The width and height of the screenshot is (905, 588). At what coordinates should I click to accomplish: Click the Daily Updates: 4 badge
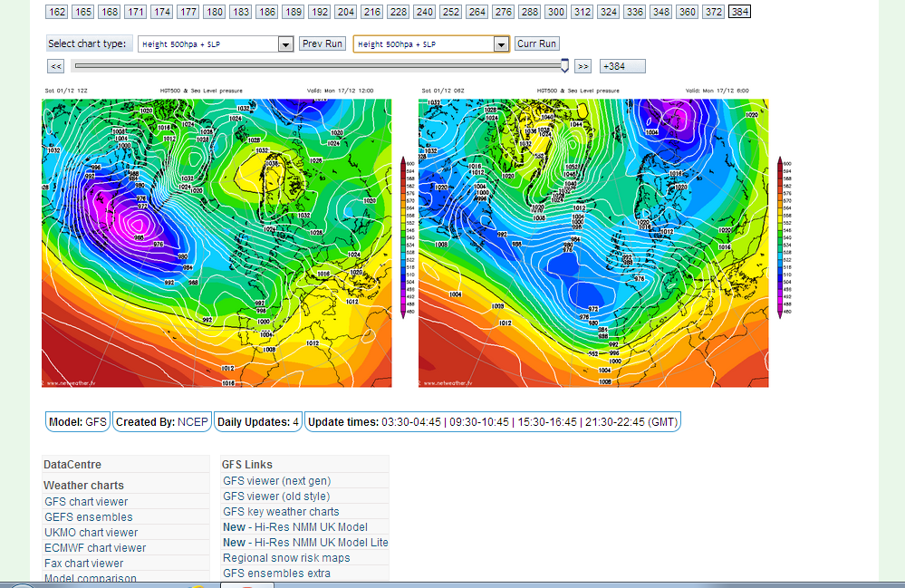coord(258,422)
